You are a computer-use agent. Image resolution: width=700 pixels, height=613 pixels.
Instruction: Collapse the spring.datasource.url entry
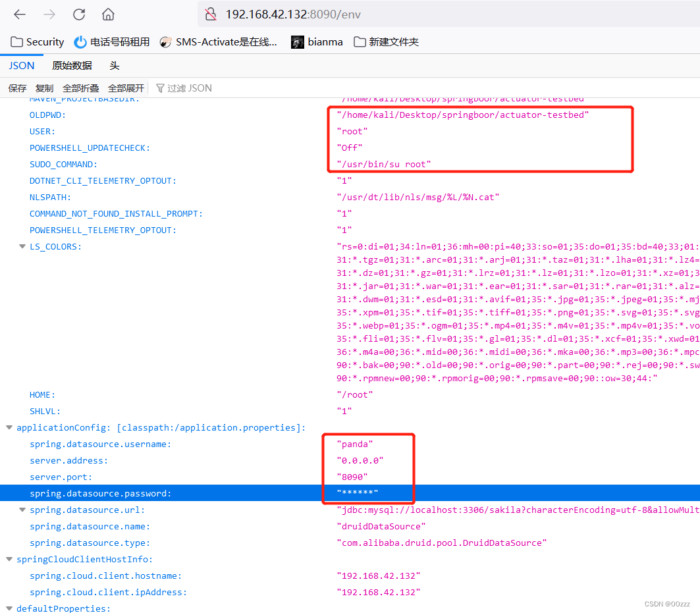pos(22,510)
